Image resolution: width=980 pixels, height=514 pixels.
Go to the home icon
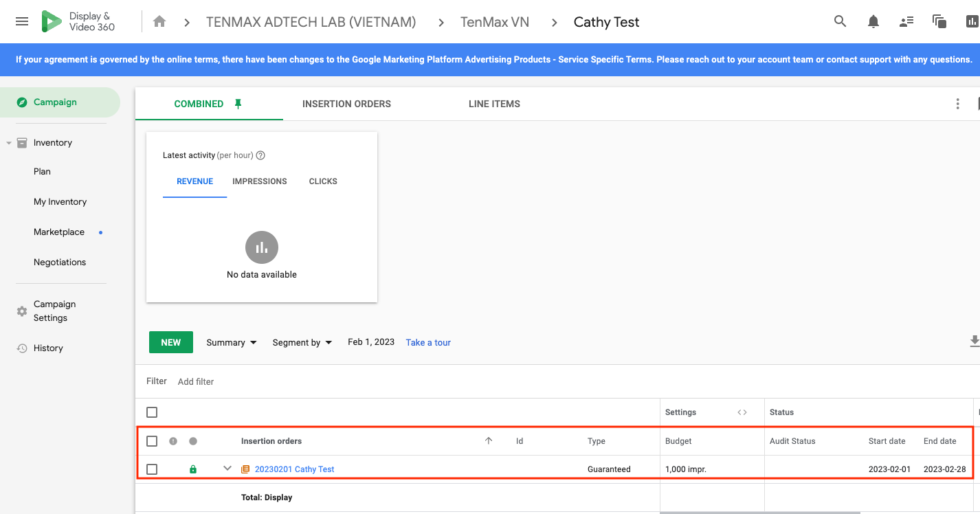[159, 22]
